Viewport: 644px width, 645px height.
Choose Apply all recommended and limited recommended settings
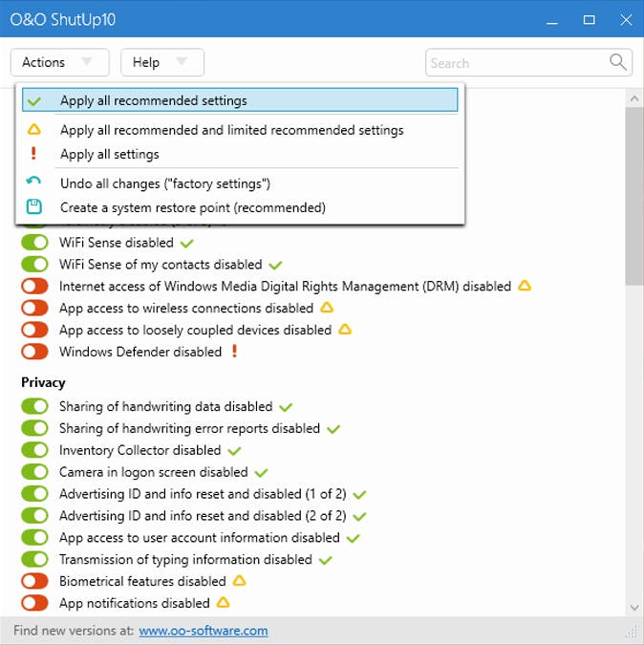click(240, 130)
